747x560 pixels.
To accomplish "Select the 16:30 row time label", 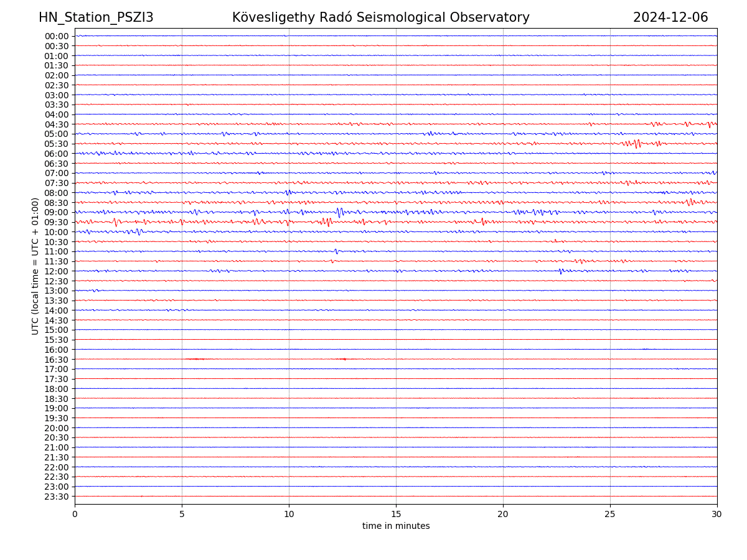I will (57, 360).
